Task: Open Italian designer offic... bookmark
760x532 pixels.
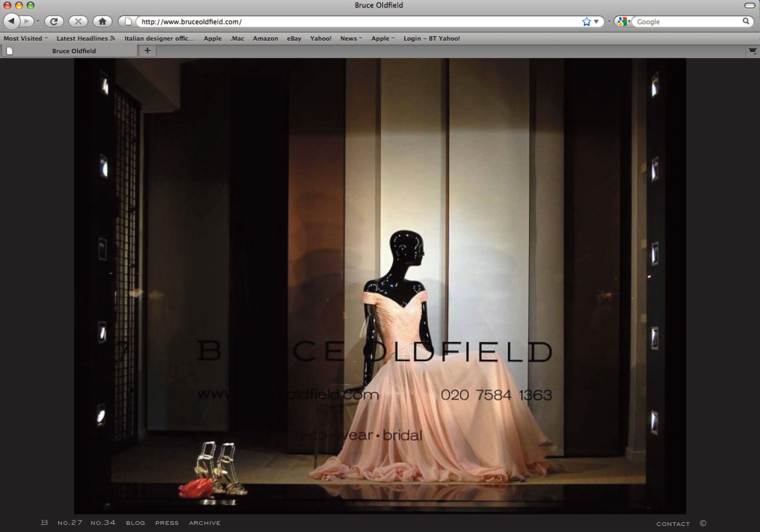Action: pos(159,39)
